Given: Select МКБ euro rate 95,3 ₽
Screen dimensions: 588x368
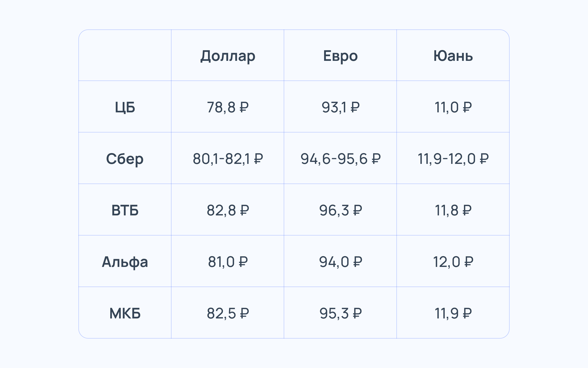Looking at the screenshot, I should (341, 314).
